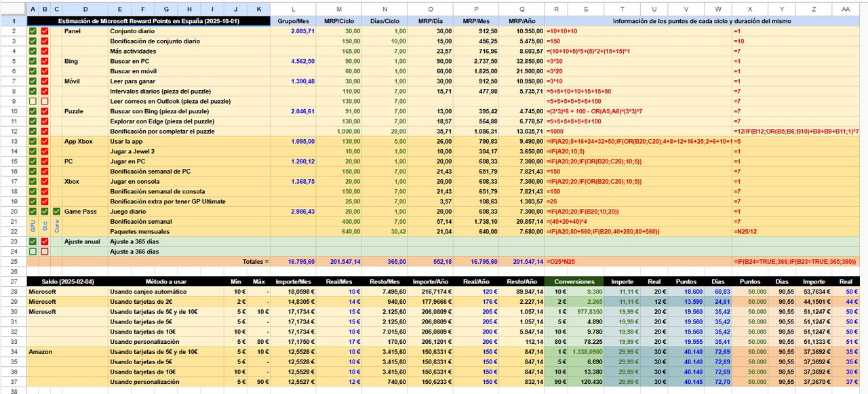Viewport: 868px width, 394px height.
Task: Click the Bonificación por completar el puzzle cell
Action: (189, 131)
